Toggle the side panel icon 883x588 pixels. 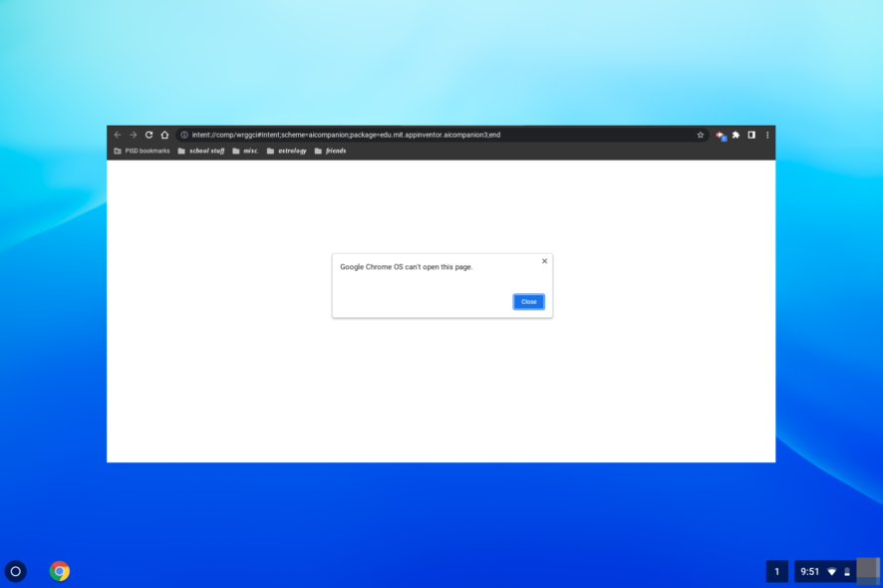(x=751, y=136)
